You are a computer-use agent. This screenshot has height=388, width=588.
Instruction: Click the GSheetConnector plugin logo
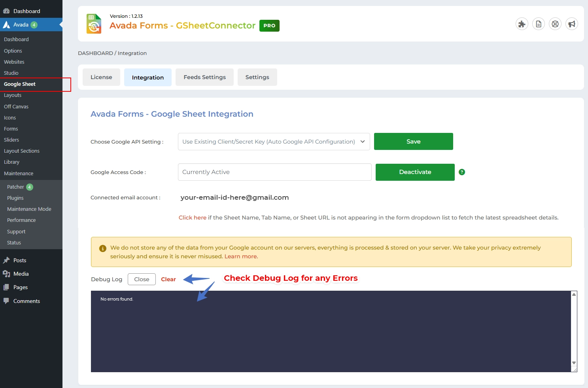[x=94, y=24]
